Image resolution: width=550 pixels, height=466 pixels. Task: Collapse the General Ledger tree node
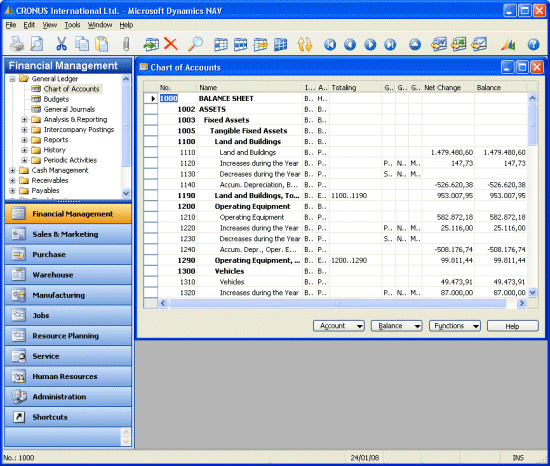coord(12,79)
